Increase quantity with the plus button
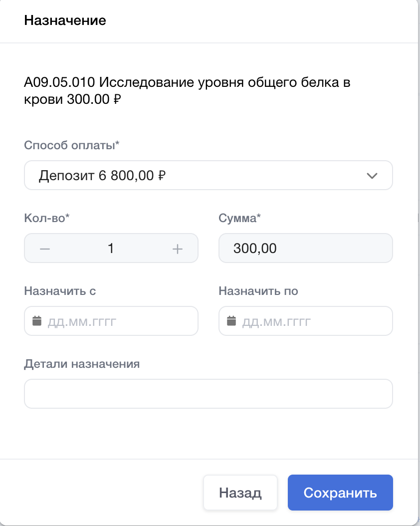The width and height of the screenshot is (420, 526). point(178,249)
